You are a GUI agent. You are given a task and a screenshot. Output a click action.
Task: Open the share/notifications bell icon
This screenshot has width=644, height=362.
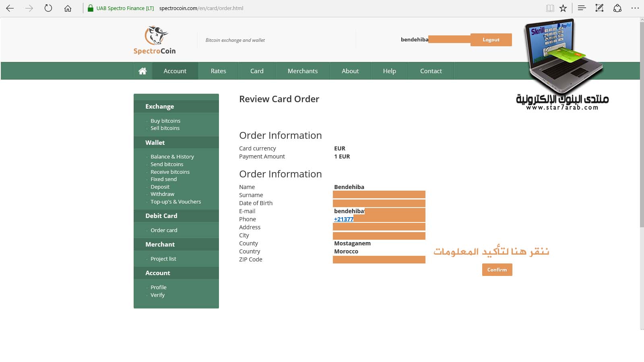pyautogui.click(x=617, y=8)
